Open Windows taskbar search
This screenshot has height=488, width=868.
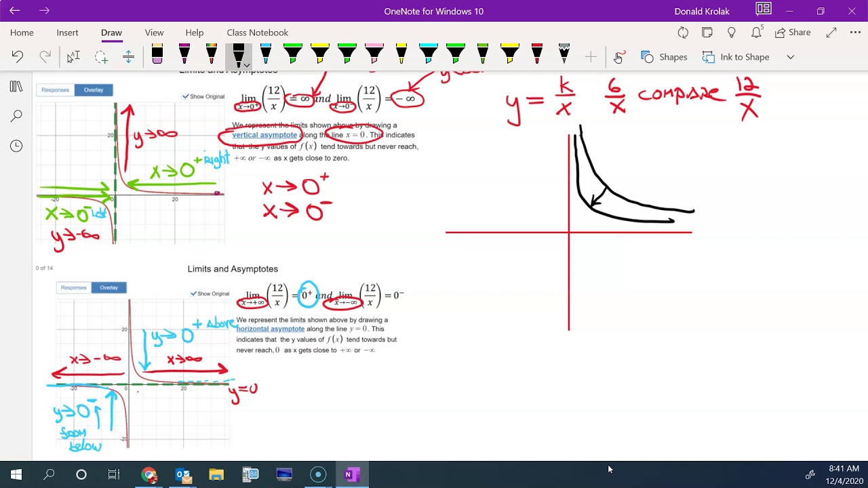coord(49,474)
